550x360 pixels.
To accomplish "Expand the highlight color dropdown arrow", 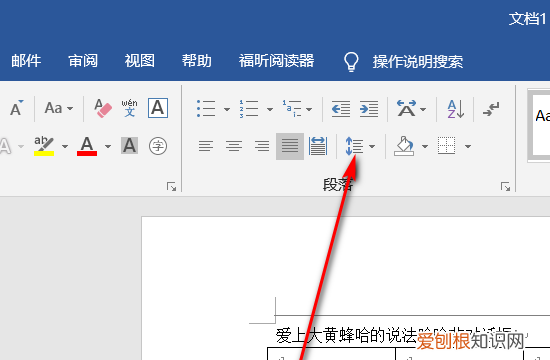I will (x=65, y=146).
